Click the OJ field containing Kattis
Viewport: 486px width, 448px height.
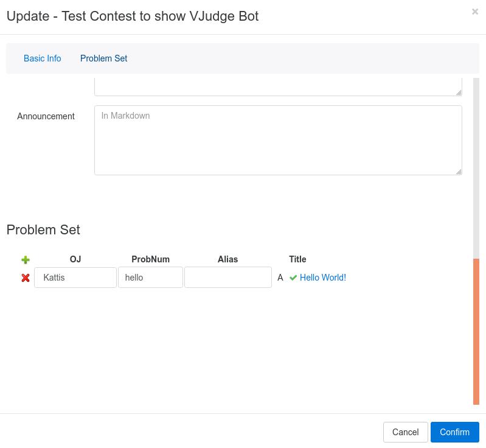pos(75,278)
